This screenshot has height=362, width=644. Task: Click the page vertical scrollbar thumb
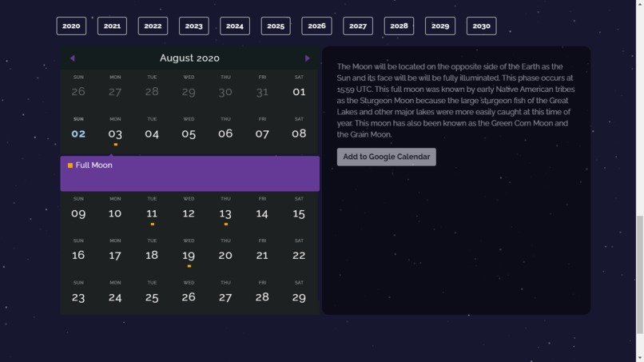pyautogui.click(x=640, y=274)
